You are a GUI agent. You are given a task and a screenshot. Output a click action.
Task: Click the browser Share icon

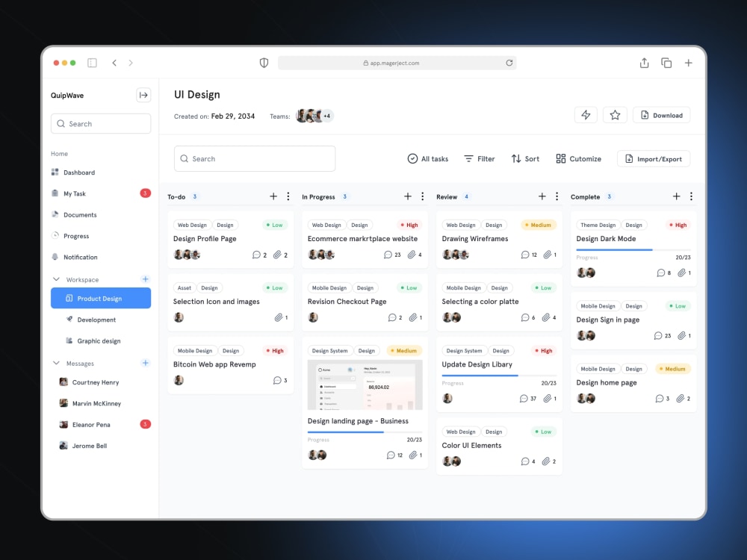[x=644, y=63]
